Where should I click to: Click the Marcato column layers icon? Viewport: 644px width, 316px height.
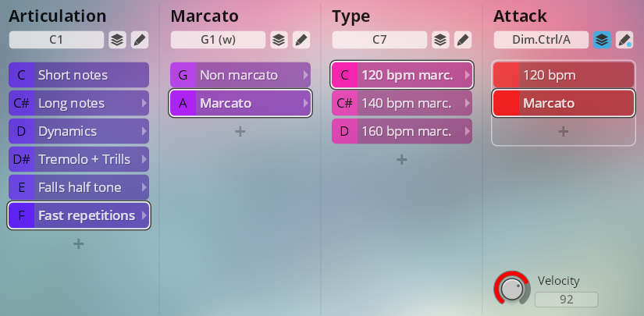(x=278, y=40)
